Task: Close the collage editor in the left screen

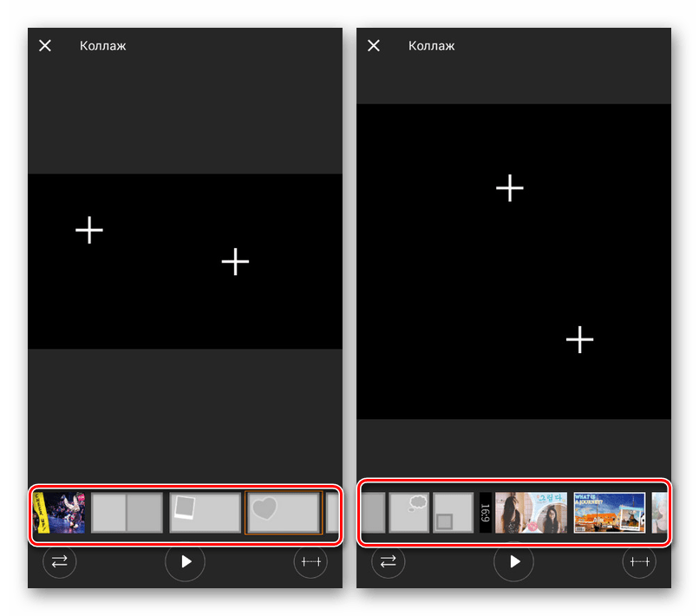Action: [x=45, y=45]
